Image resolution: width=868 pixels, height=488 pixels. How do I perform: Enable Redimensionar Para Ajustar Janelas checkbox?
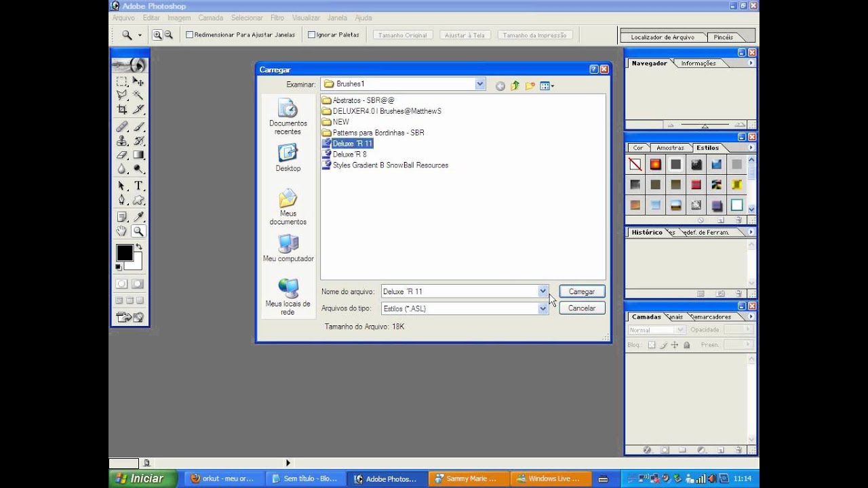190,35
